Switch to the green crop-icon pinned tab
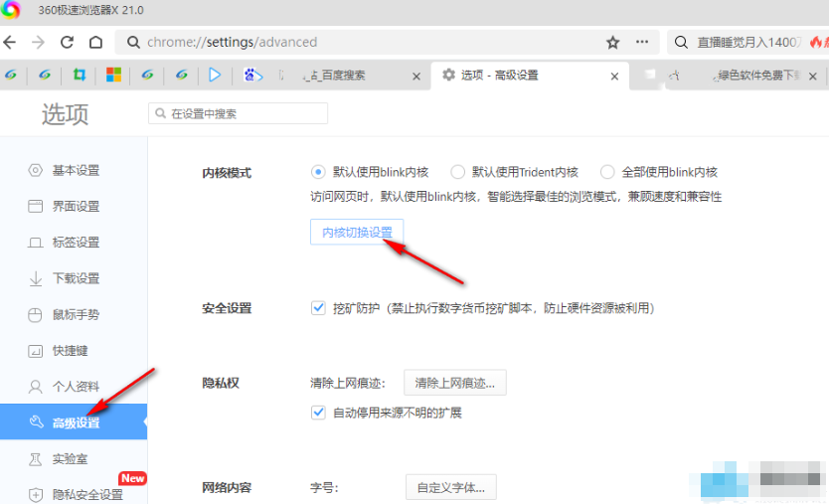 tap(80, 76)
